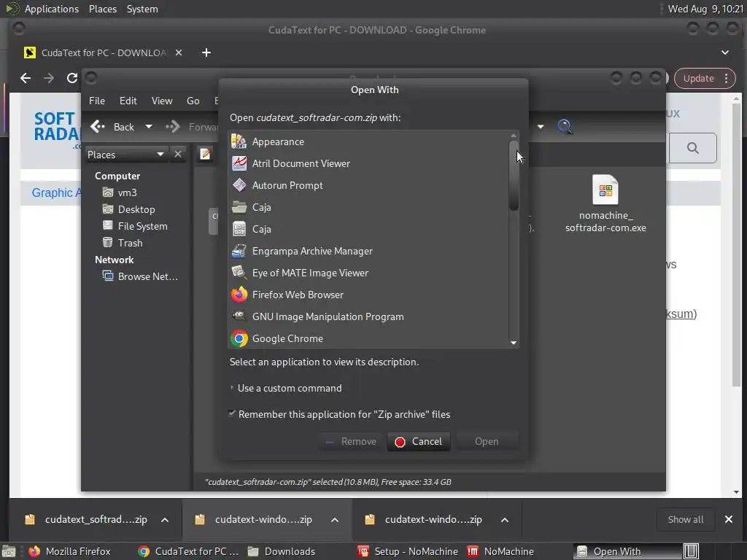Open dropdown arrow beside Caja search
Image resolution: width=747 pixels, height=560 pixels.
(541, 127)
